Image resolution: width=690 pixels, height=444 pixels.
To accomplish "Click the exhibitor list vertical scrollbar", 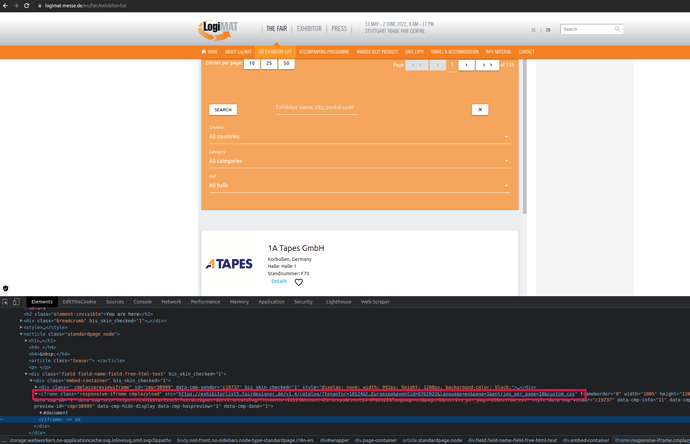I will click(x=525, y=136).
